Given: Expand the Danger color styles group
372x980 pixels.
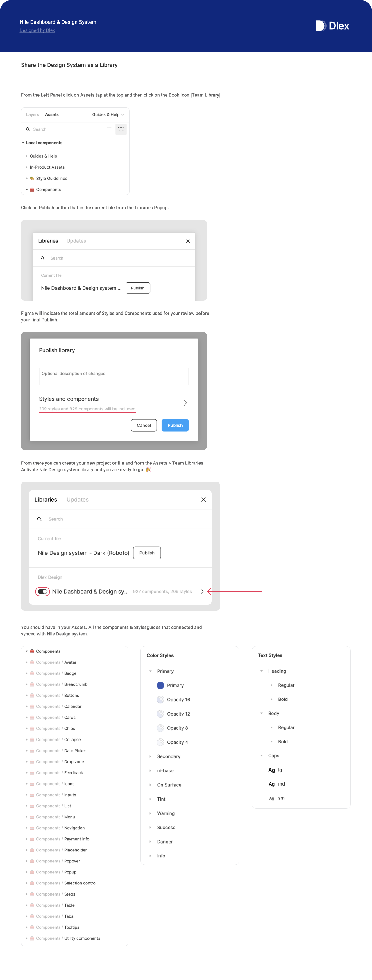Looking at the screenshot, I should click(x=151, y=842).
